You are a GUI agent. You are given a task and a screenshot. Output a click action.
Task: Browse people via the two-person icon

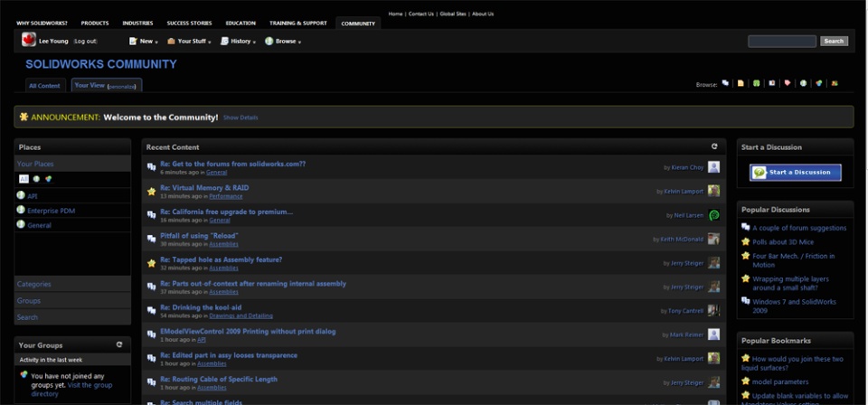pos(835,83)
